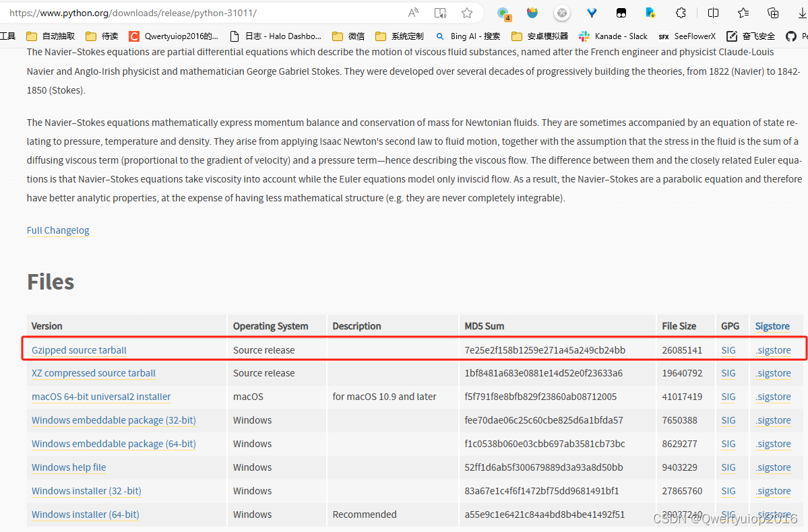Add this page to favorites via star icon
The image size is (808, 532).
coord(467,12)
